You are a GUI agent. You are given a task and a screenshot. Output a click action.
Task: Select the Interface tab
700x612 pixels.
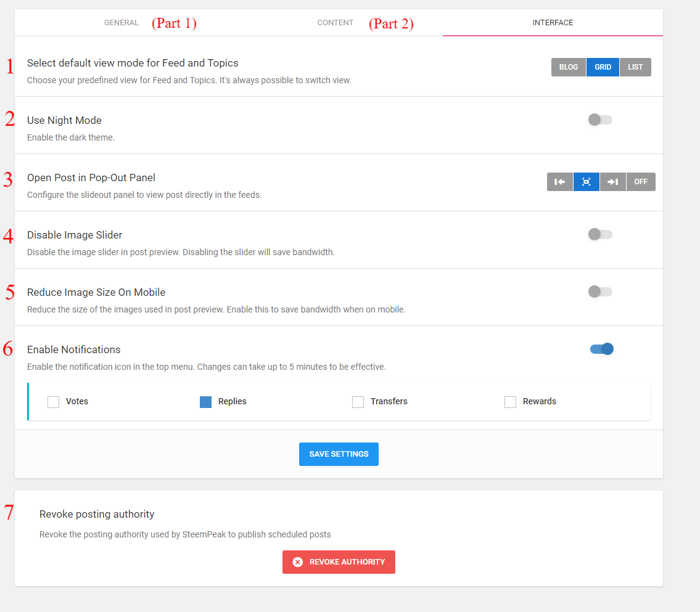click(553, 23)
